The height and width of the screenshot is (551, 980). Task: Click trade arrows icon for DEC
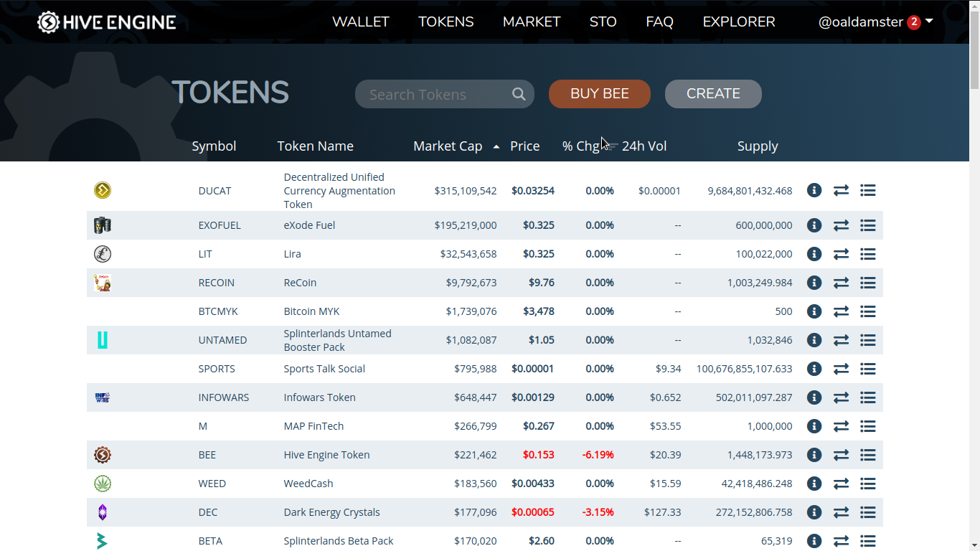click(x=841, y=512)
